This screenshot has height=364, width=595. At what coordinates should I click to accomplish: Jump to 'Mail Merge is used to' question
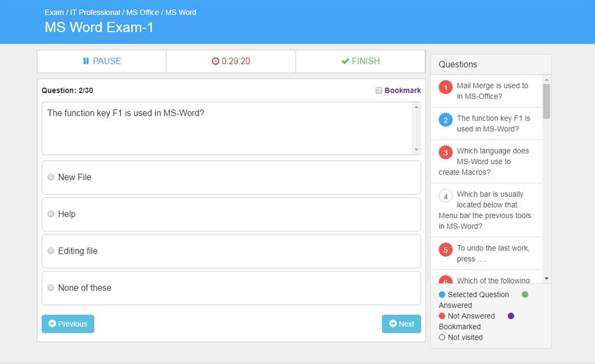tap(486, 91)
